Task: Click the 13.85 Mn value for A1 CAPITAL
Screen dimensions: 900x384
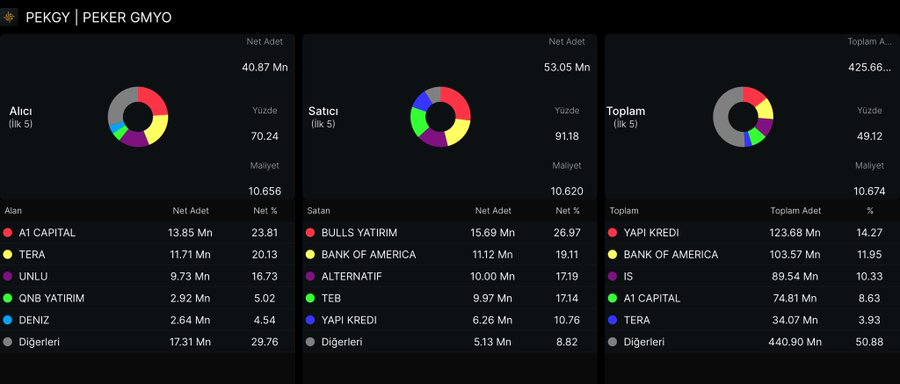Action: pos(191,233)
